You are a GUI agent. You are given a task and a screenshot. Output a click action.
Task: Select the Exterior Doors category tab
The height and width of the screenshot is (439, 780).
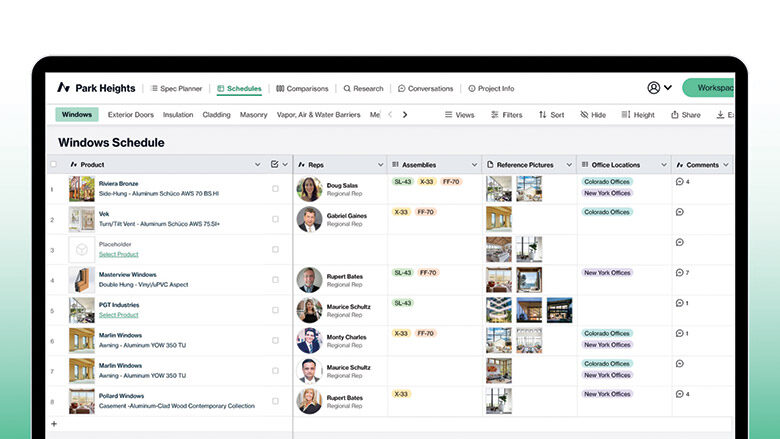coord(131,115)
